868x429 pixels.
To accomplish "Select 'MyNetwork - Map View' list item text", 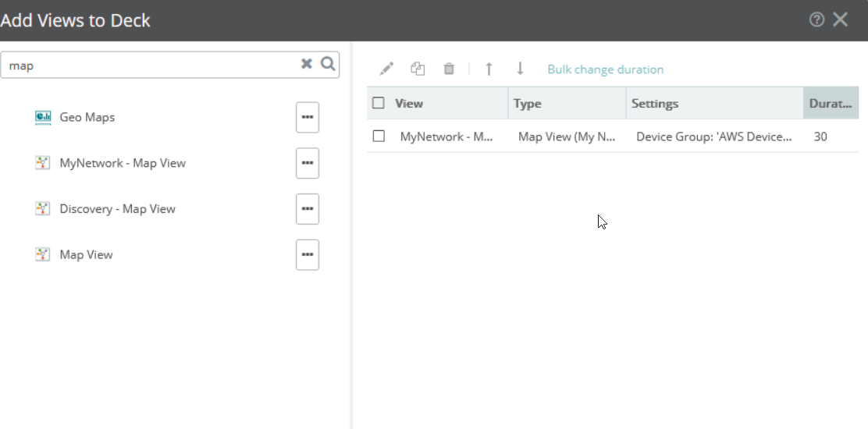I will (x=123, y=163).
